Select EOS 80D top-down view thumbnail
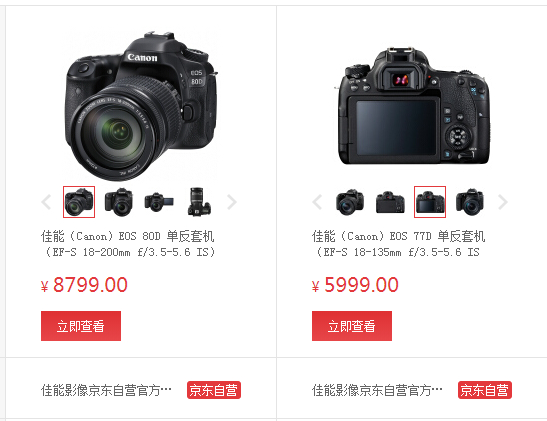 [x=199, y=202]
